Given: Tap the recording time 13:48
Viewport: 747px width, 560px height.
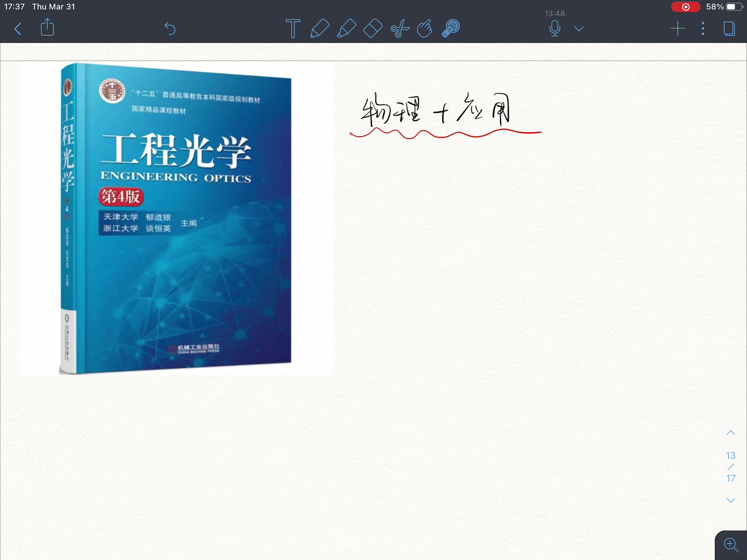Looking at the screenshot, I should click(555, 14).
